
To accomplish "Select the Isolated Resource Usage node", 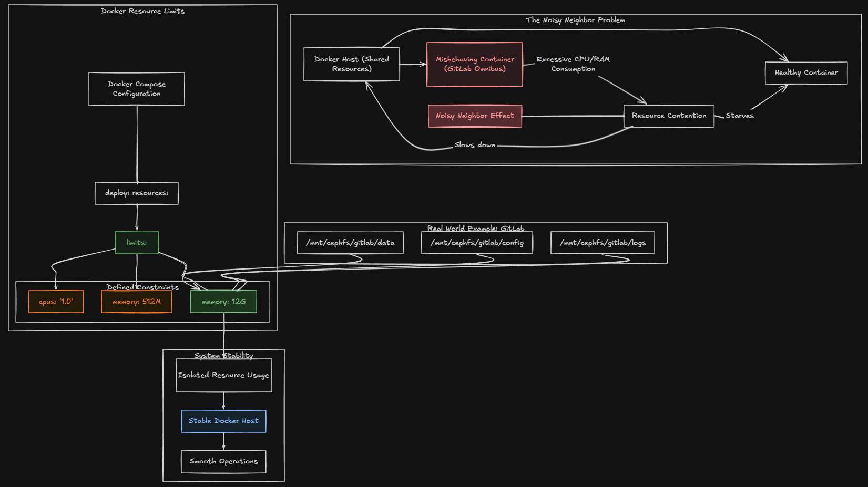I will click(x=224, y=375).
